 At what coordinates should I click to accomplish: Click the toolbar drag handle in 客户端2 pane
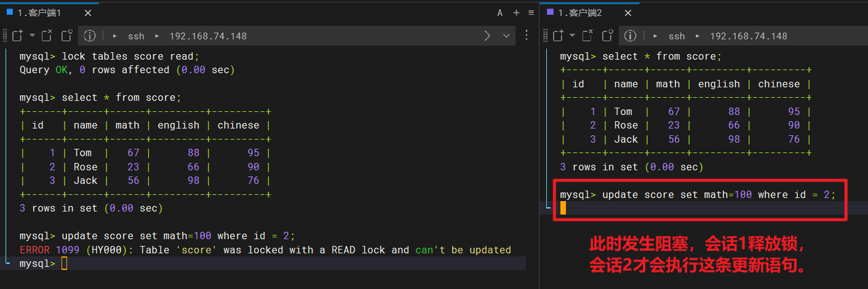tap(544, 36)
